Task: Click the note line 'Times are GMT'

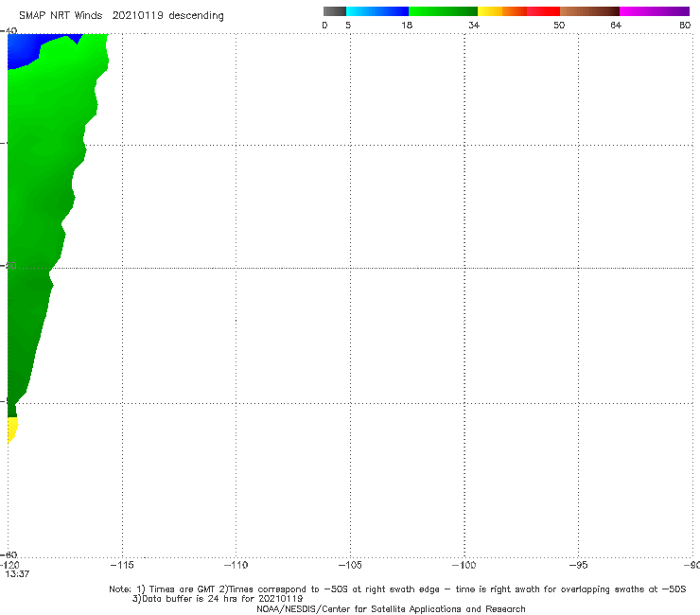Action: pos(183,589)
